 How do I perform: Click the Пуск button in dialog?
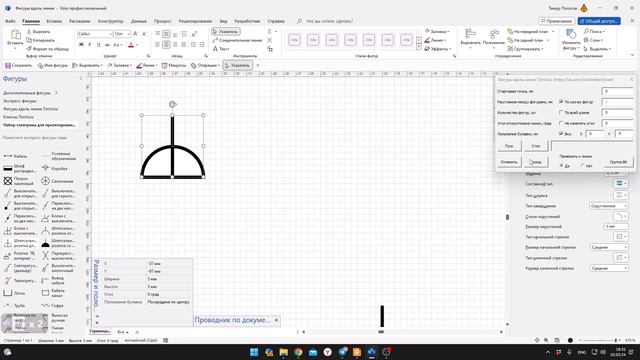(x=509, y=146)
